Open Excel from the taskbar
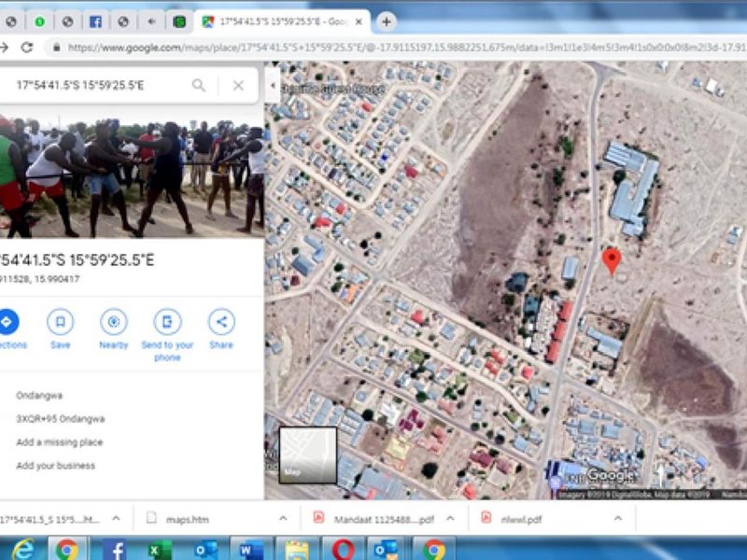 158,549
